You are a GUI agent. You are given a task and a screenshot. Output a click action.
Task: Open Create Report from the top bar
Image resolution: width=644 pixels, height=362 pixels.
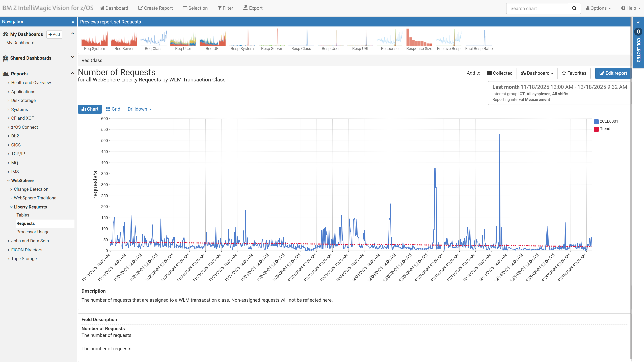point(155,8)
